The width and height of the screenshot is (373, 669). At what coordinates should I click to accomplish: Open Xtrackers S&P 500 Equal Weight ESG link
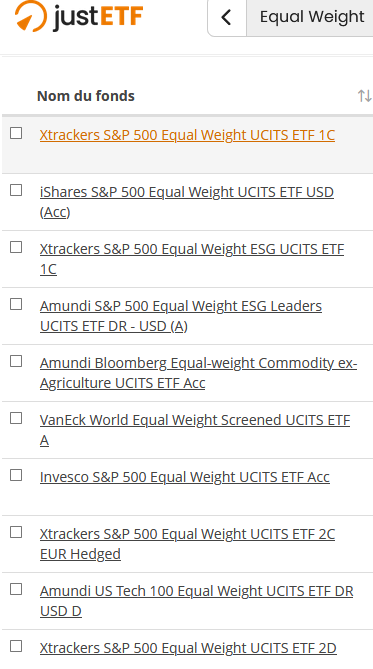192,259
